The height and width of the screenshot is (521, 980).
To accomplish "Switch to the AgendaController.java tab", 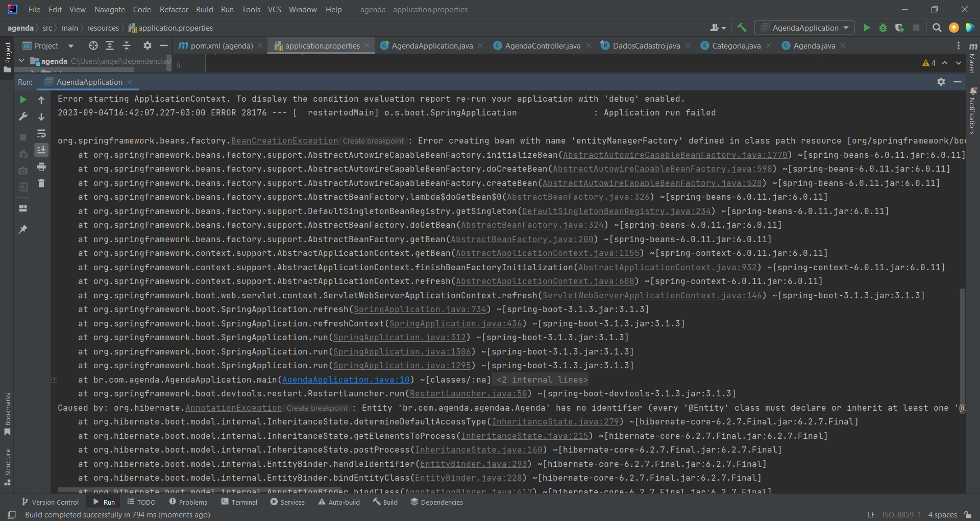I will 543,46.
